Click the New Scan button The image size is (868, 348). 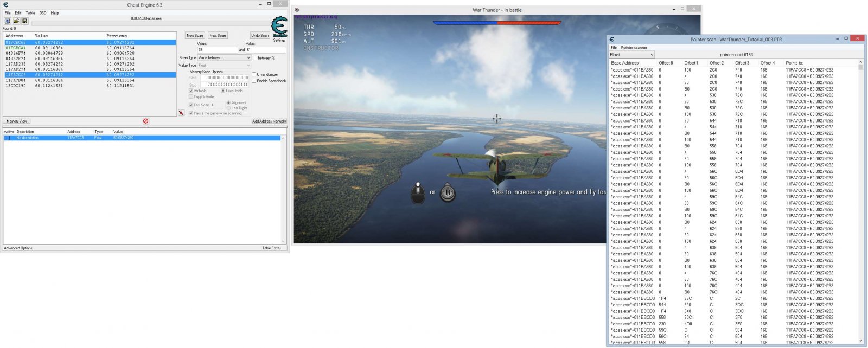coord(195,35)
